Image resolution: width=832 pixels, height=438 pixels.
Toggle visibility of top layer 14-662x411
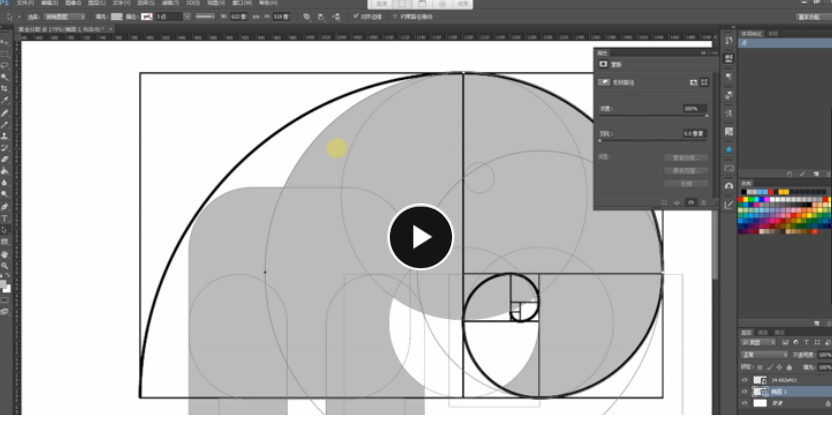tap(744, 380)
